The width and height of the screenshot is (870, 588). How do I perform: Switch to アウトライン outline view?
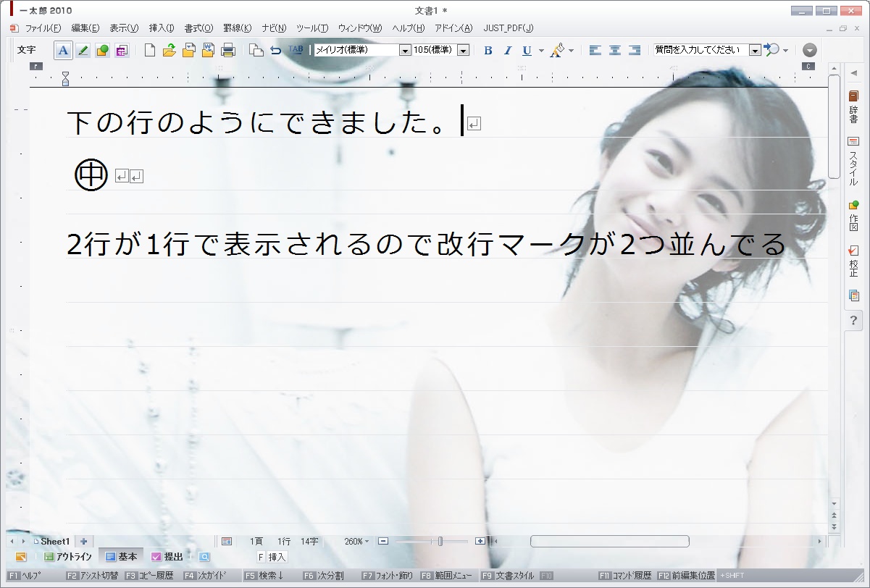[68, 557]
